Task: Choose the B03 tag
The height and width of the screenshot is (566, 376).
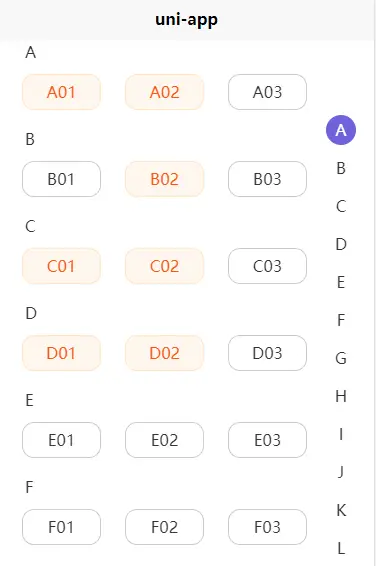Action: 267,179
